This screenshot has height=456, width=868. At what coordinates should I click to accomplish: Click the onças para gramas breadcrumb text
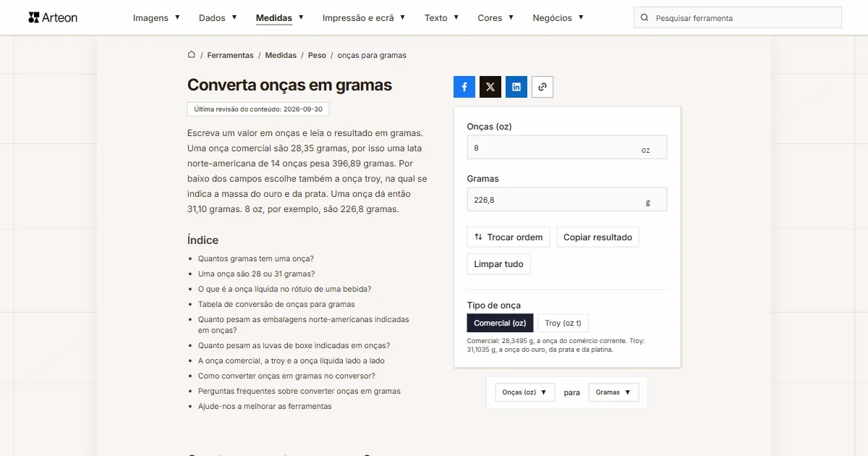(x=372, y=55)
